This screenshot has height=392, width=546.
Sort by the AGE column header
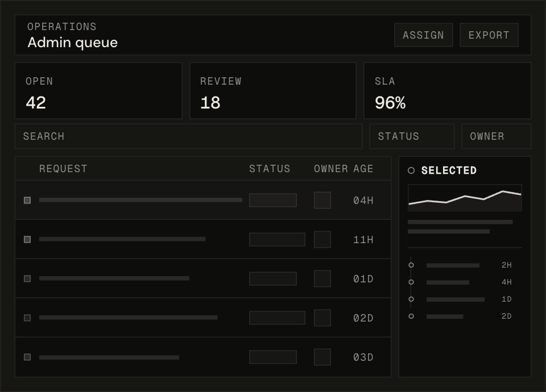click(363, 169)
